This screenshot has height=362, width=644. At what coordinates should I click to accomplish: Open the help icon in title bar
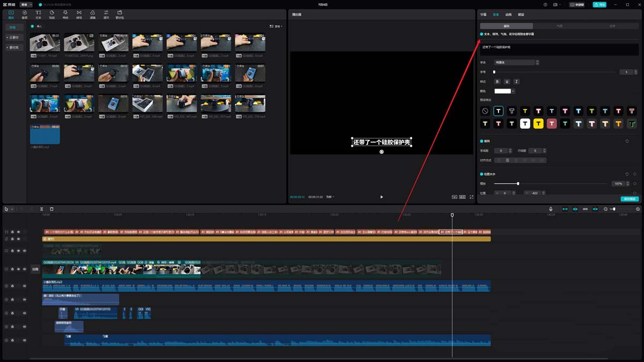(x=545, y=4)
